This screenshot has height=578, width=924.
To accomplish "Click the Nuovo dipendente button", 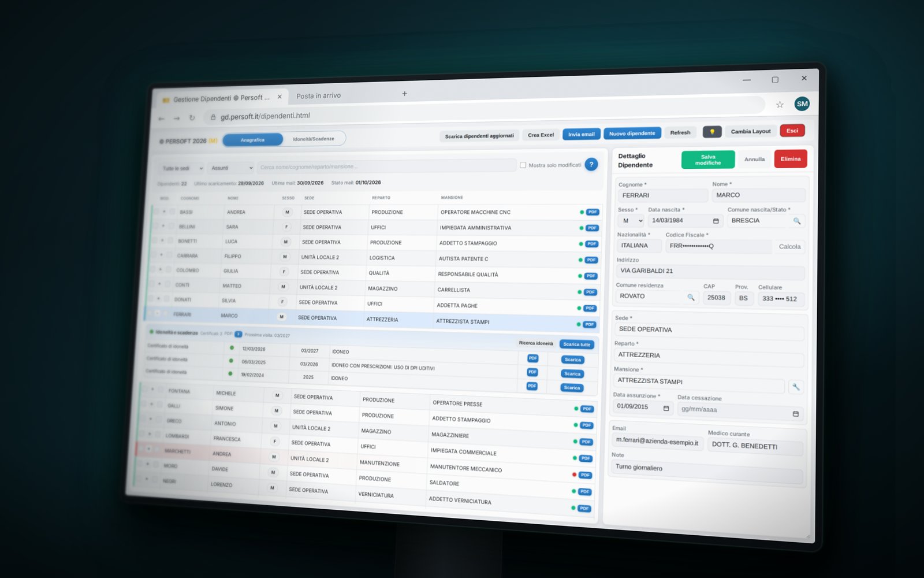I will click(x=632, y=134).
